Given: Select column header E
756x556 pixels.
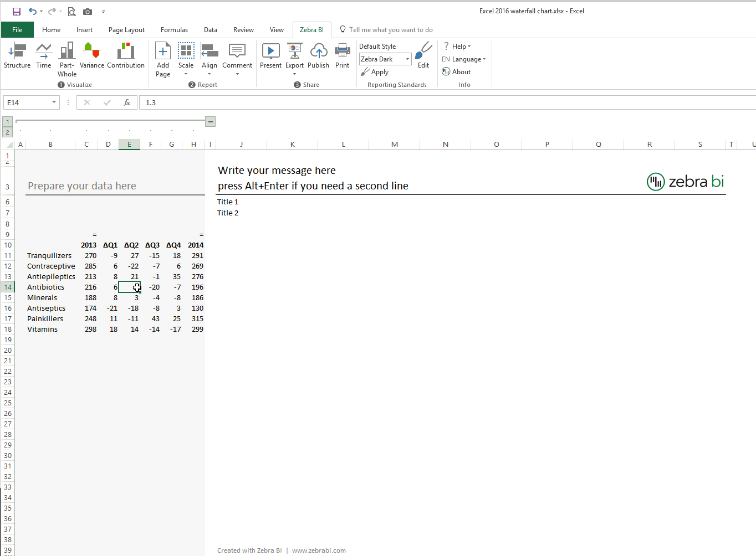Looking at the screenshot, I should (x=129, y=145).
